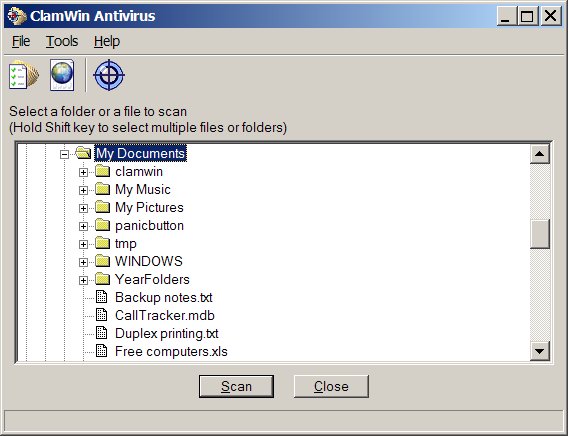Expand the My Music folder node
Viewport: 568px width, 436px height.
tap(83, 190)
